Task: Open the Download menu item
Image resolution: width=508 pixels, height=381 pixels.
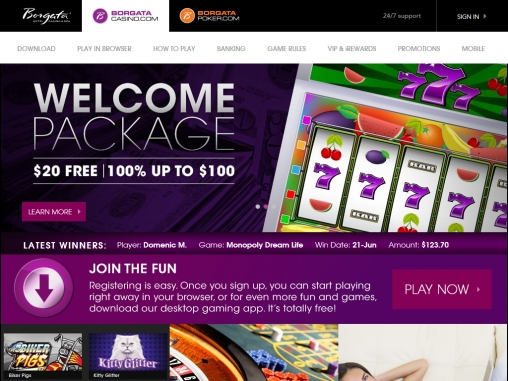Action: point(36,49)
